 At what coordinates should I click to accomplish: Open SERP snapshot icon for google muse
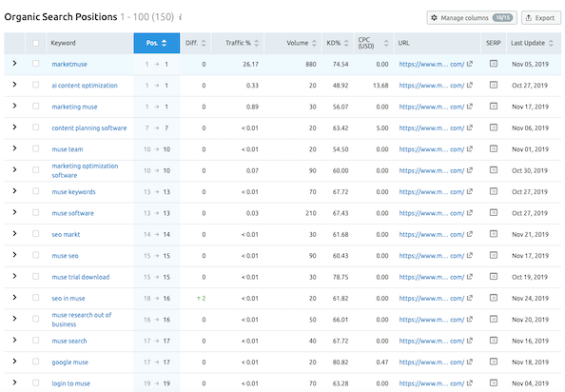(x=494, y=362)
